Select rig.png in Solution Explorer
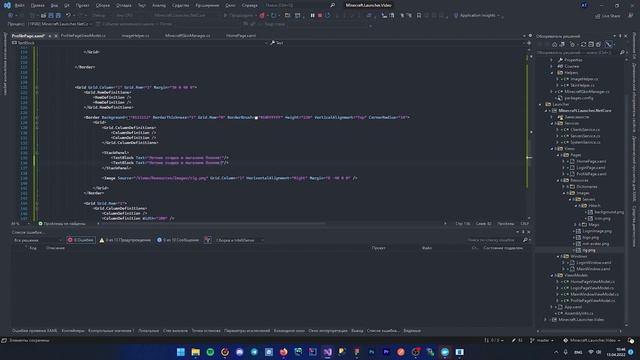The image size is (640, 360). pos(589,250)
